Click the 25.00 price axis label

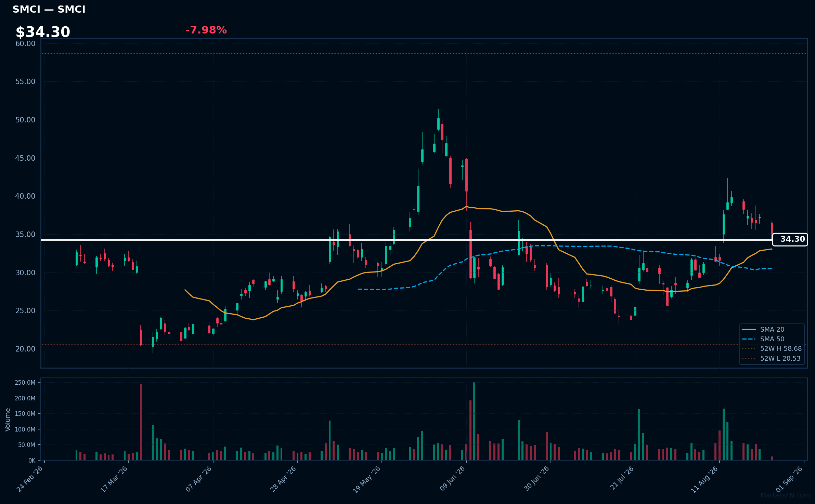pyautogui.click(x=25, y=311)
